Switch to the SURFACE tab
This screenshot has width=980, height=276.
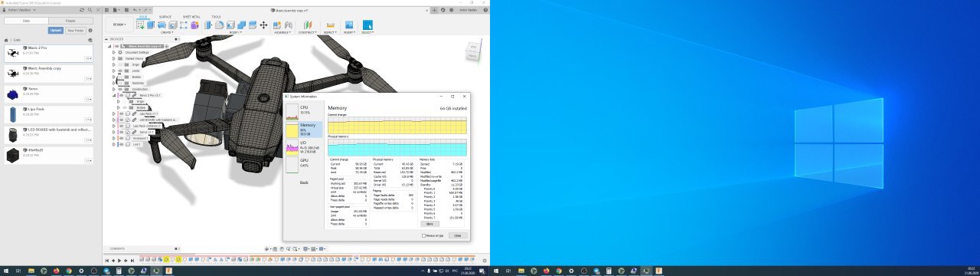point(165,17)
